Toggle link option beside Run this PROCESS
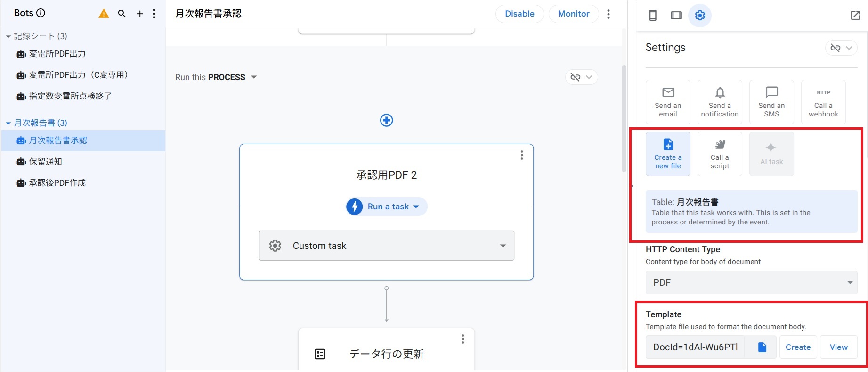Image resolution: width=868 pixels, height=372 pixels. [x=581, y=77]
